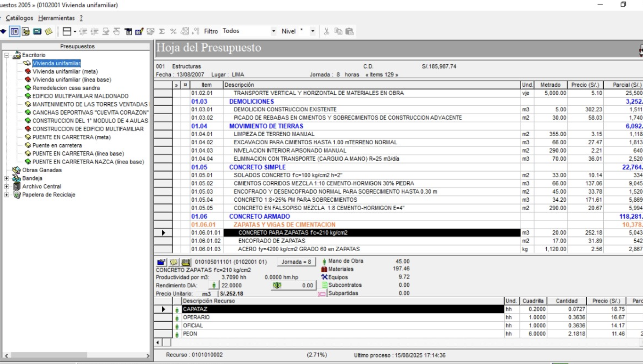643x364 pixels.
Task: Click the Subpartidas pink icon button
Action: (x=322, y=293)
